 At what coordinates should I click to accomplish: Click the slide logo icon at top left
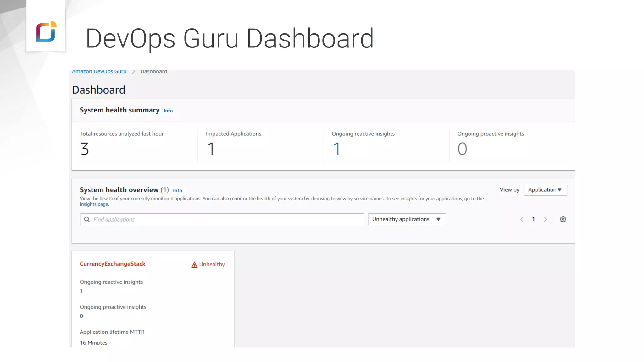pyautogui.click(x=46, y=31)
